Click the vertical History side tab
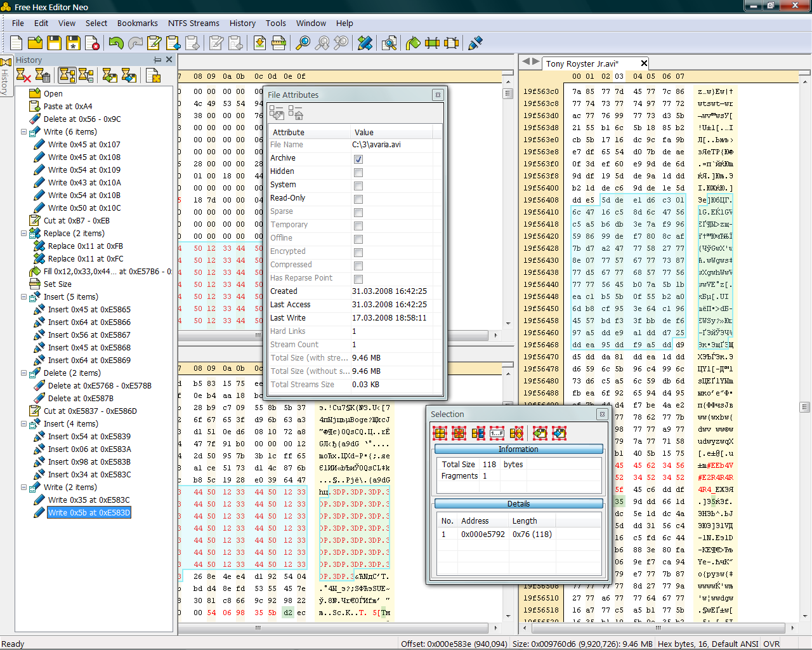 click(x=5, y=76)
